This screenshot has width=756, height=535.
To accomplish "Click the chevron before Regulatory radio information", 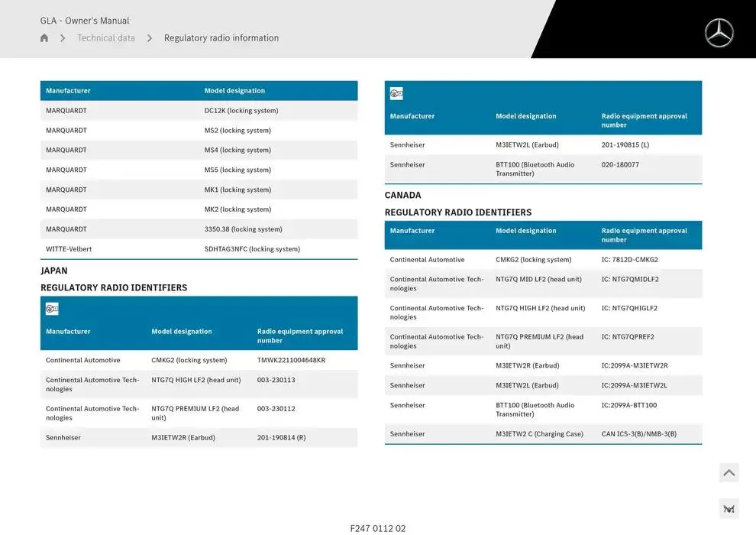I will [150, 38].
